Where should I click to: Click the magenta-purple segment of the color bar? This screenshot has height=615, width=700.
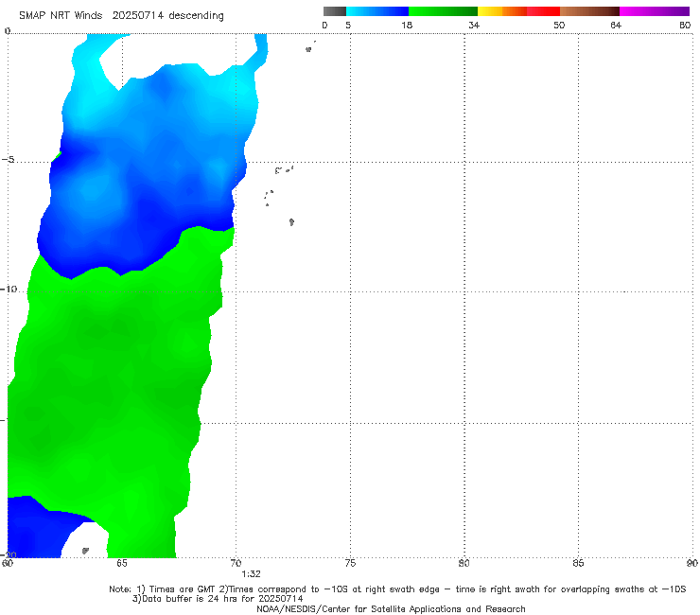[655, 11]
